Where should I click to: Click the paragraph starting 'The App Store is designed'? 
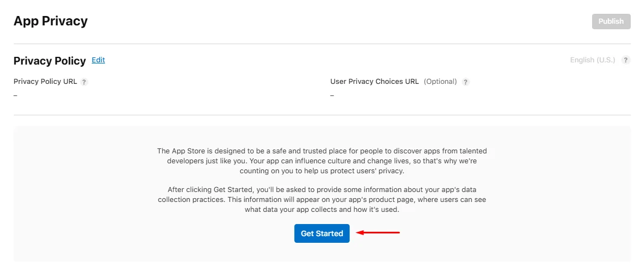322,161
